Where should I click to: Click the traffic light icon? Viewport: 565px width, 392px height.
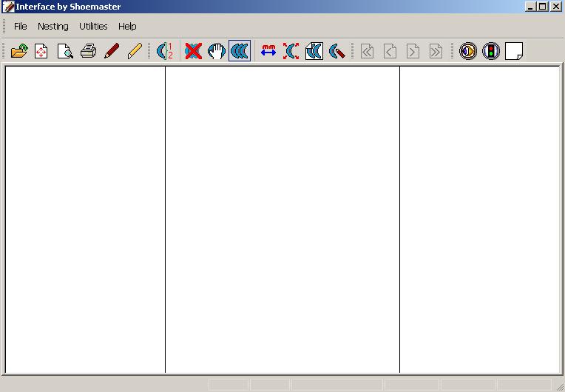click(491, 51)
